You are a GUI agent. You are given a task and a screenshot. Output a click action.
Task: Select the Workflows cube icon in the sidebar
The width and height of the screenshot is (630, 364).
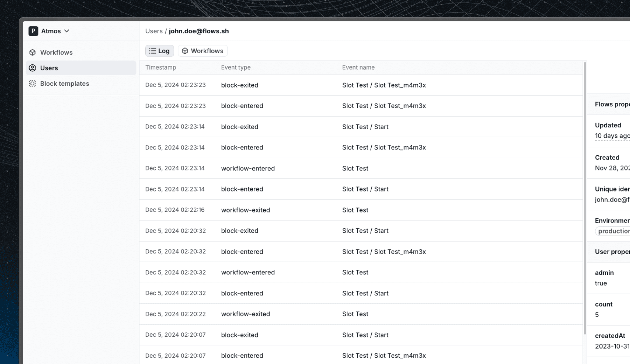(33, 52)
